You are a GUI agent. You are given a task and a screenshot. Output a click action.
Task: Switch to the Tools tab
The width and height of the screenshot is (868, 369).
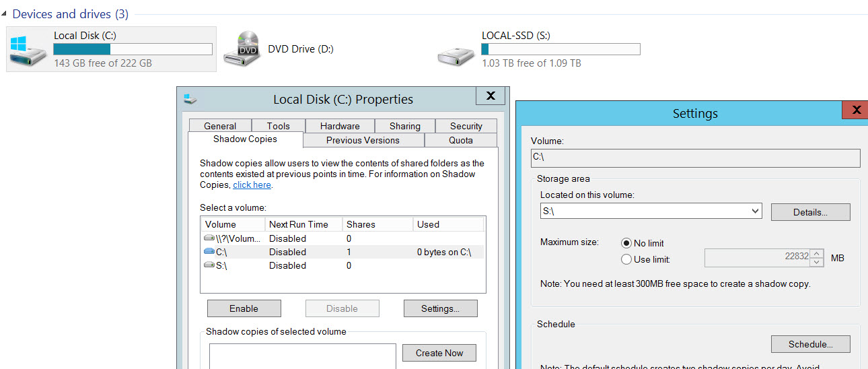click(278, 126)
